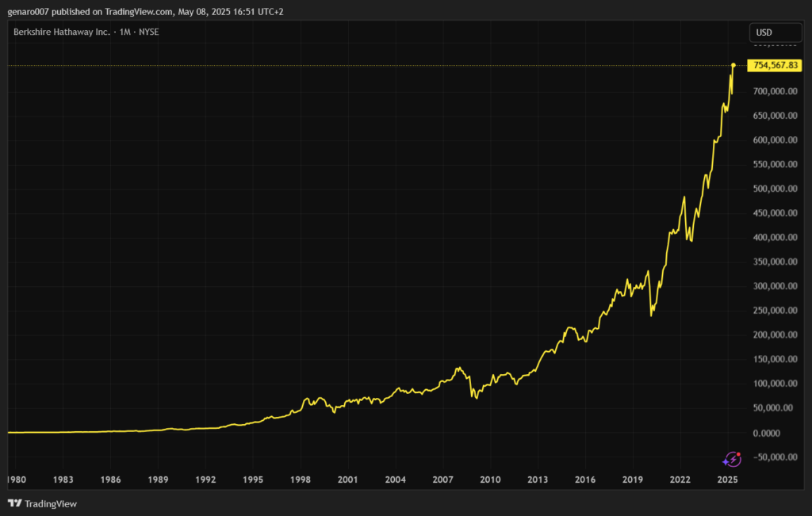Viewport: 812px width, 516px height.
Task: Click the 100,000.00 price axis label
Action: click(775, 384)
